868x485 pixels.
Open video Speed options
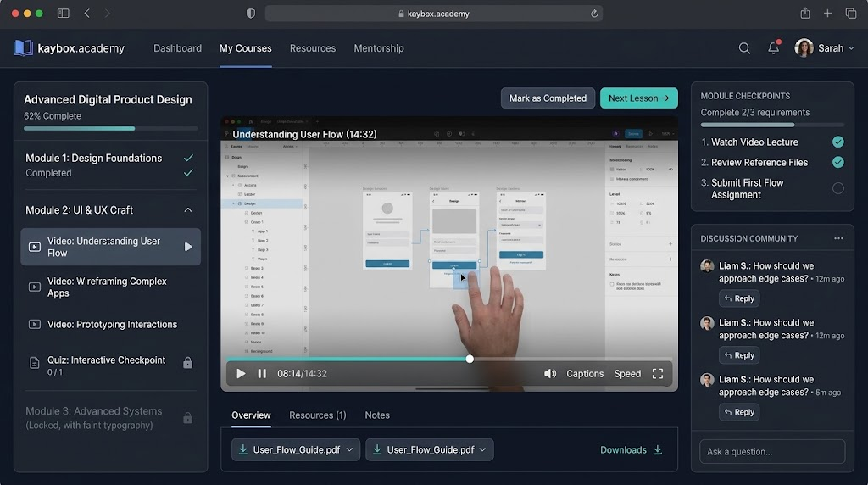(x=627, y=374)
